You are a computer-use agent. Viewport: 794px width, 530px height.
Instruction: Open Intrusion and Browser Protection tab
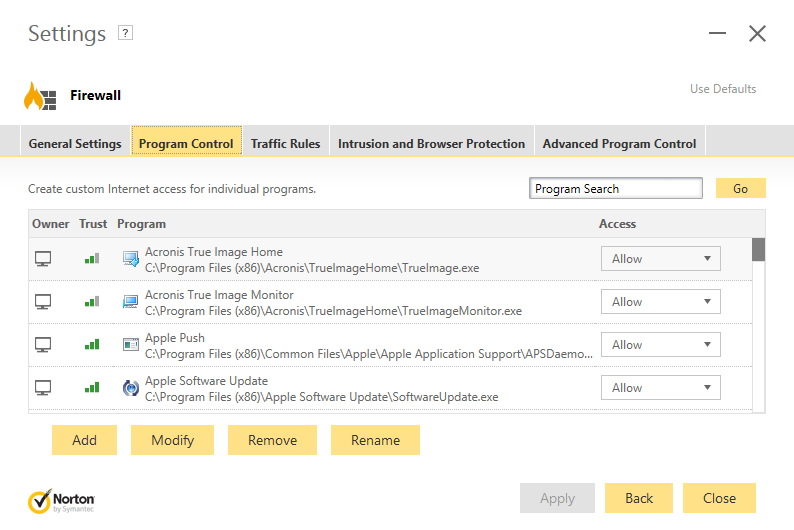(431, 144)
